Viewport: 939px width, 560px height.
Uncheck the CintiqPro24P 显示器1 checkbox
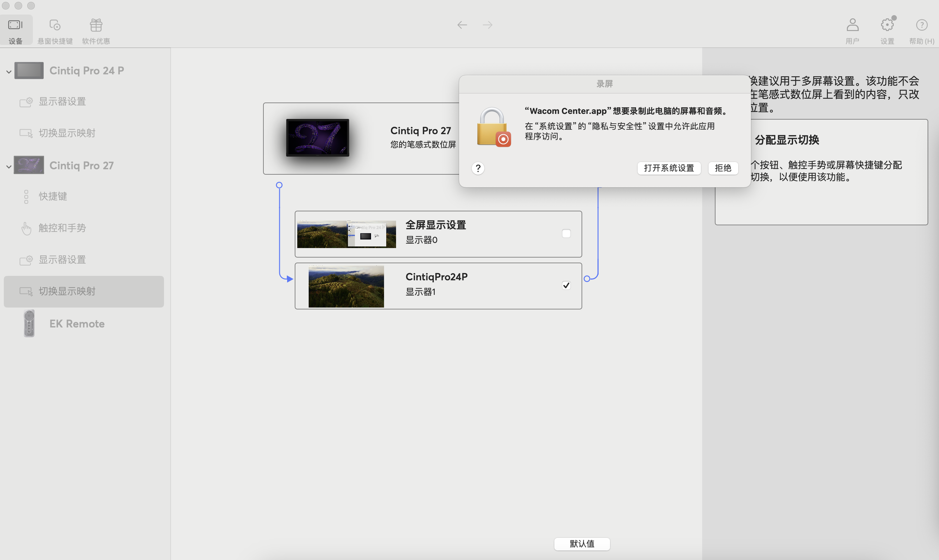tap(566, 285)
